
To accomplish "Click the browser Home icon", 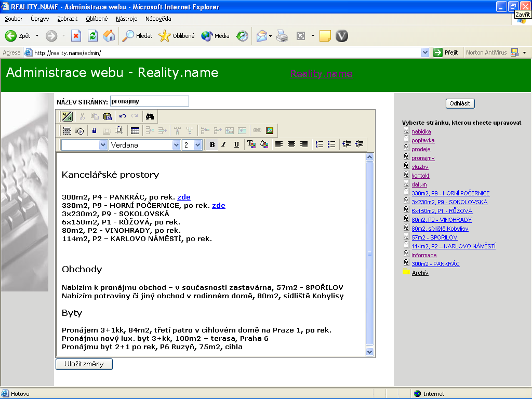I will [x=109, y=36].
